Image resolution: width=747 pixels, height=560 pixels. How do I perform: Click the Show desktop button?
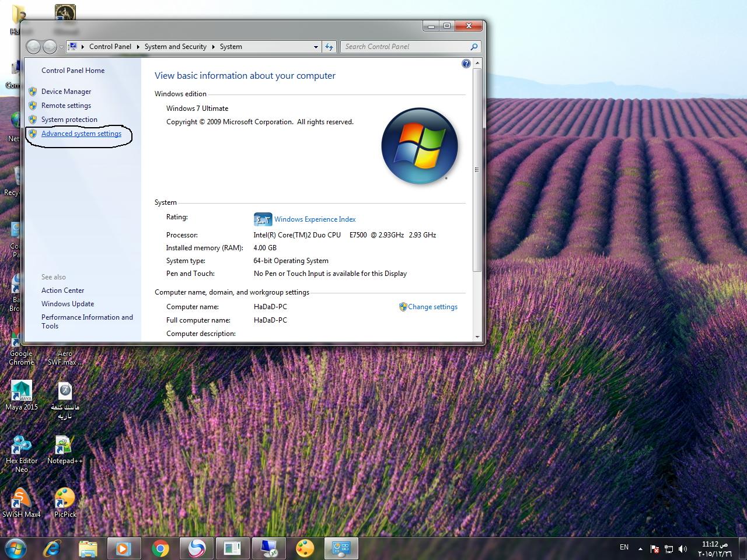(x=742, y=549)
